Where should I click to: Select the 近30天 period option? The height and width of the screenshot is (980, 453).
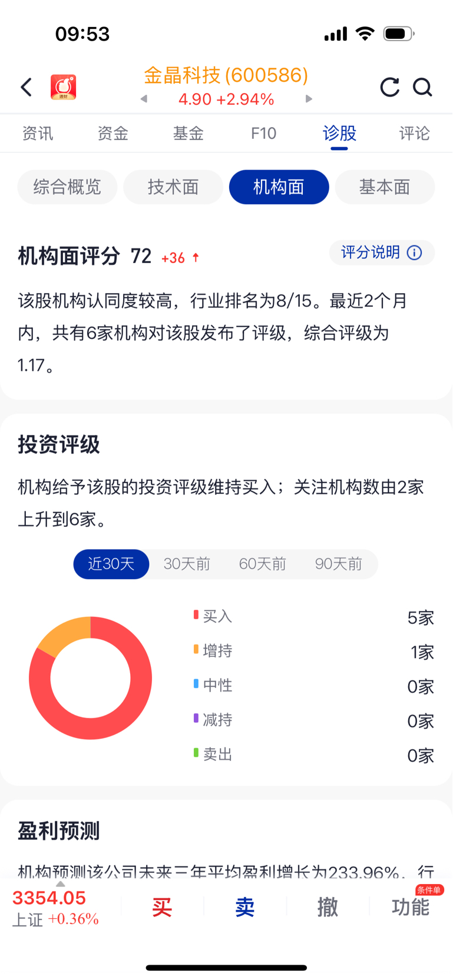(111, 564)
